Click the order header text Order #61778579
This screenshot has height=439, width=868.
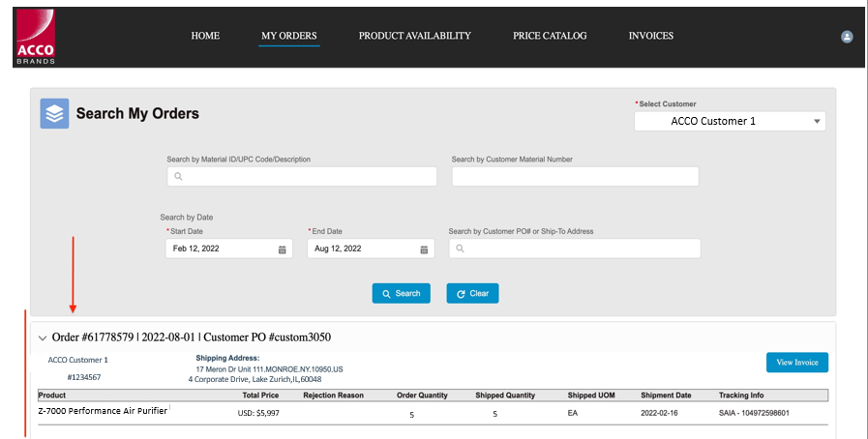[x=93, y=337]
